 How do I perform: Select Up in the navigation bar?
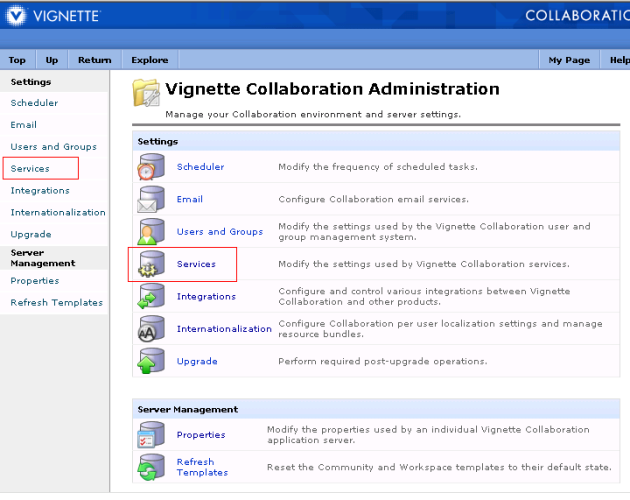point(51,60)
